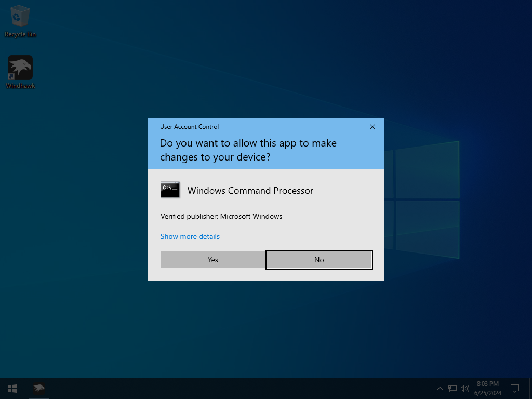Open the Windows Start menu

[12, 389]
